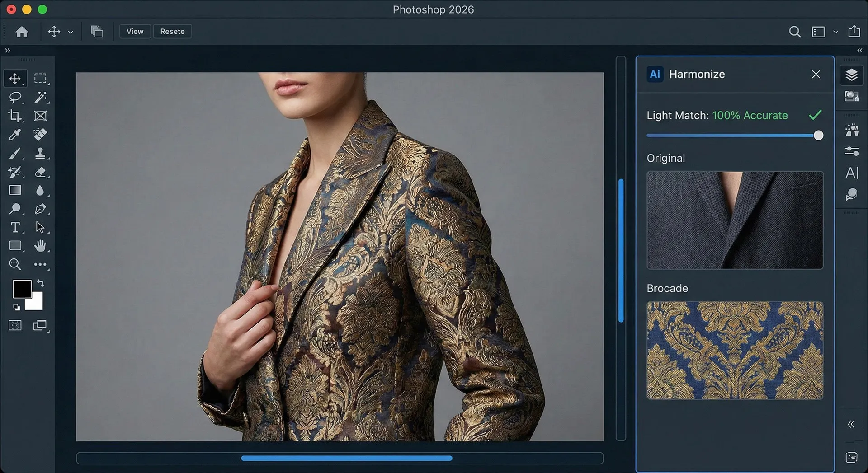Activate the Type tool
The height and width of the screenshot is (473, 868).
[15, 227]
